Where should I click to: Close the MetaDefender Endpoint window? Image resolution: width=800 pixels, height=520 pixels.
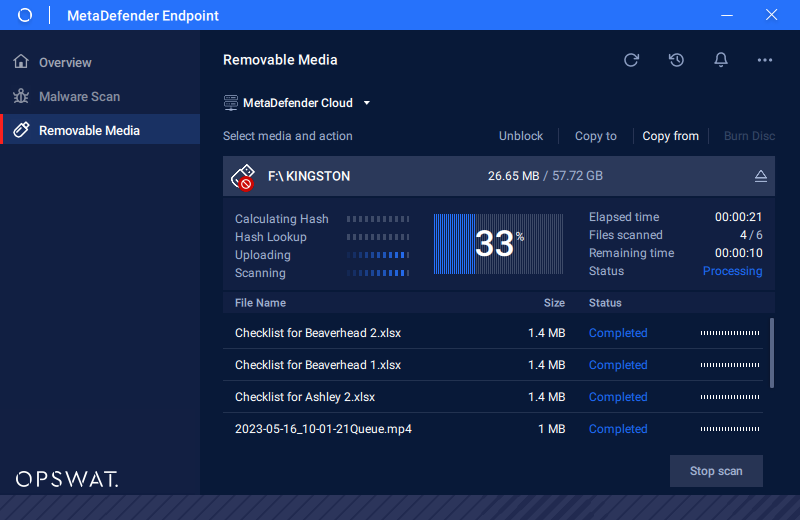click(x=771, y=15)
